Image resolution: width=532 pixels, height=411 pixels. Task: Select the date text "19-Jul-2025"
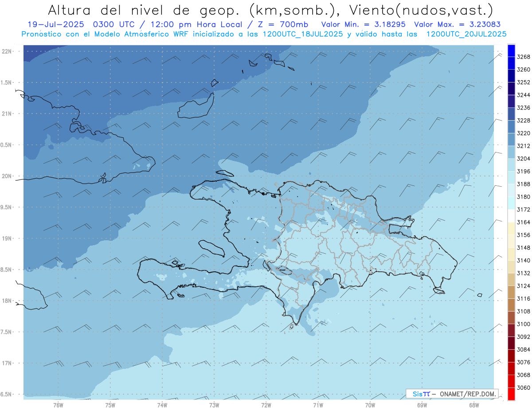tap(55, 25)
